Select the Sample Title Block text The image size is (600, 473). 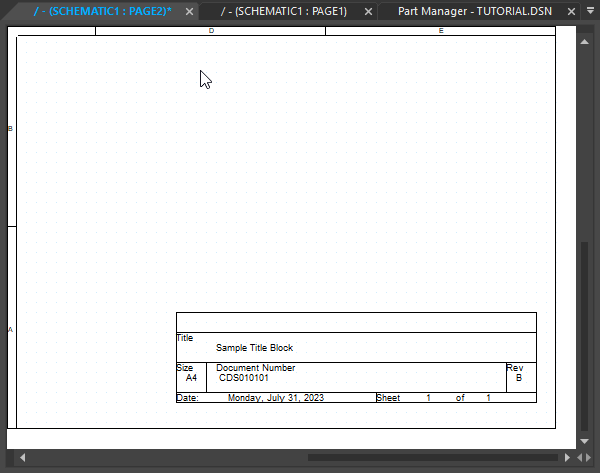(254, 348)
